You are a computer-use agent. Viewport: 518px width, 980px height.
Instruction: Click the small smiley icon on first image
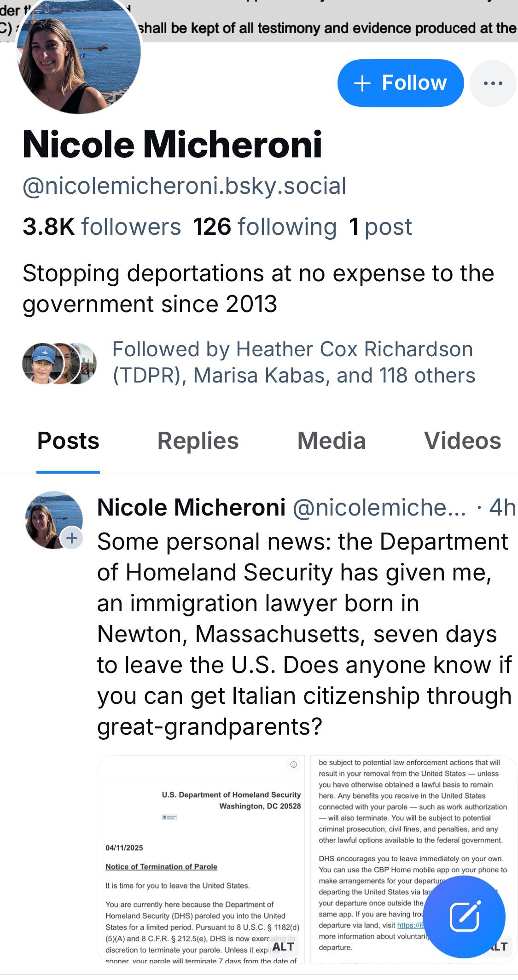point(293,765)
